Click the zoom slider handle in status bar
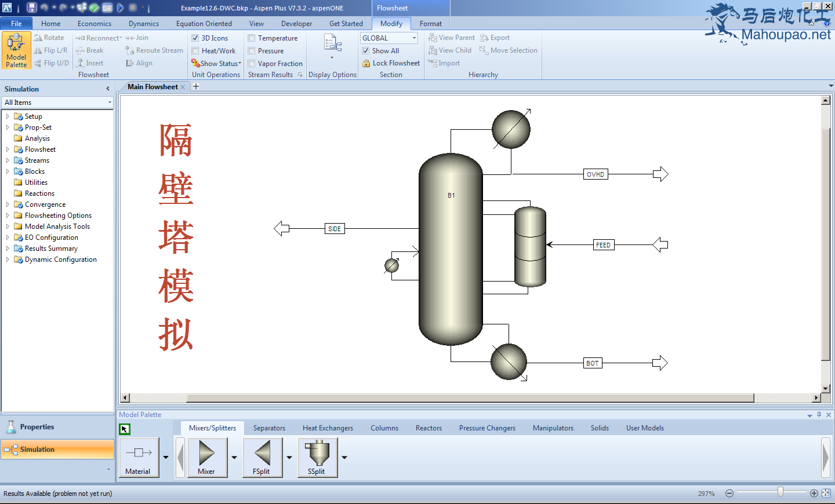This screenshot has width=835, height=504. [x=780, y=492]
